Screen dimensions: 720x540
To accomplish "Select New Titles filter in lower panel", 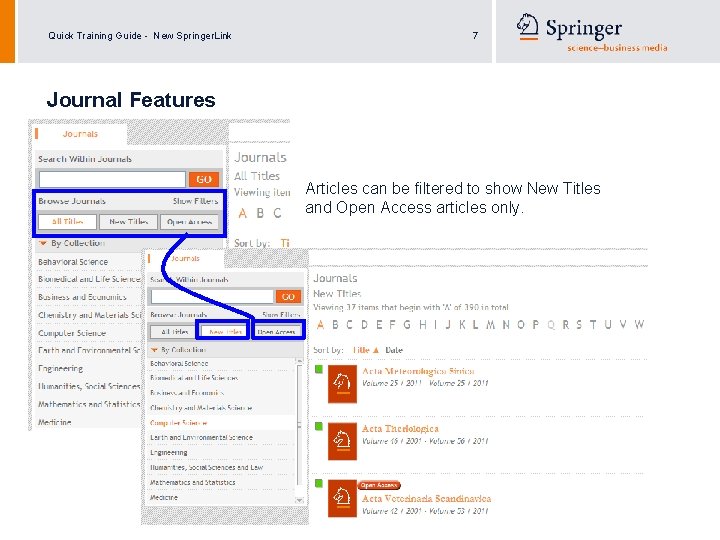I will point(225,332).
